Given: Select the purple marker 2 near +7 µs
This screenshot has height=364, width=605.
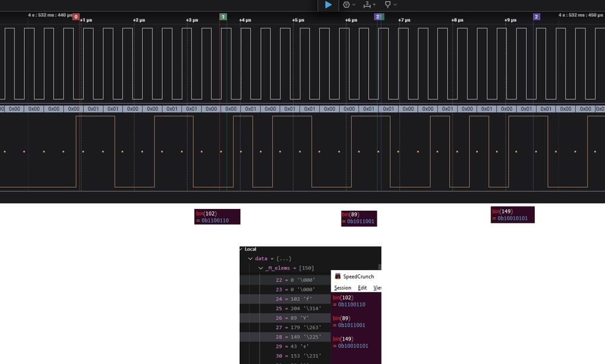Looking at the screenshot, I should coord(379,16).
